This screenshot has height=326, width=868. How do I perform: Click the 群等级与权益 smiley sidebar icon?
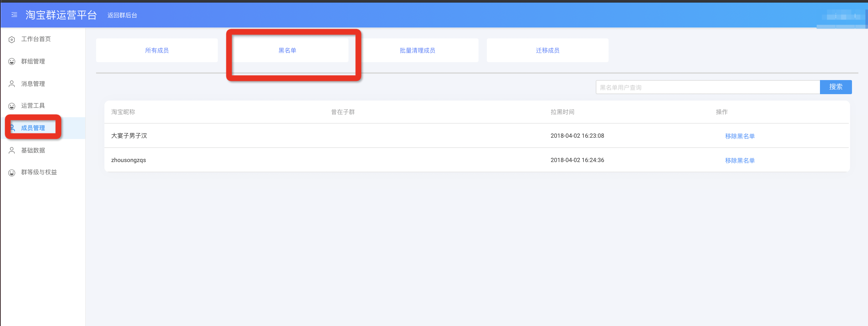coord(12,173)
